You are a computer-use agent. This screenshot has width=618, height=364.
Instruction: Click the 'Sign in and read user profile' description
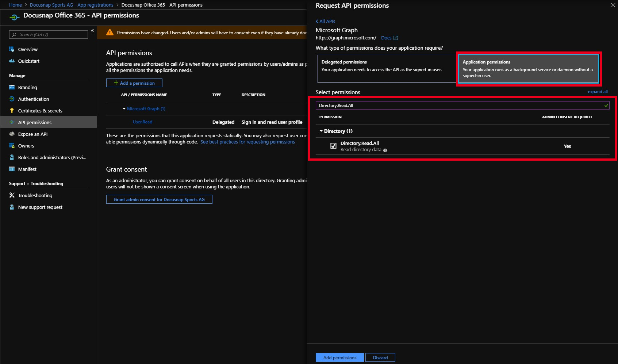point(272,122)
